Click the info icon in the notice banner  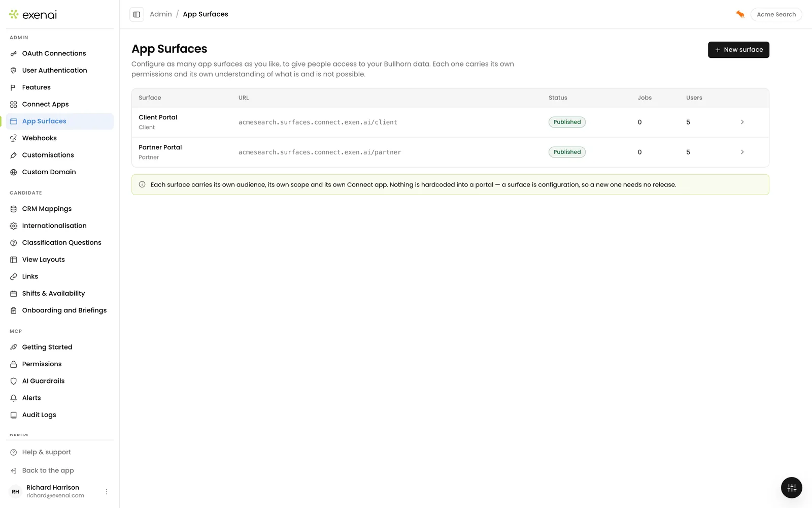(142, 184)
